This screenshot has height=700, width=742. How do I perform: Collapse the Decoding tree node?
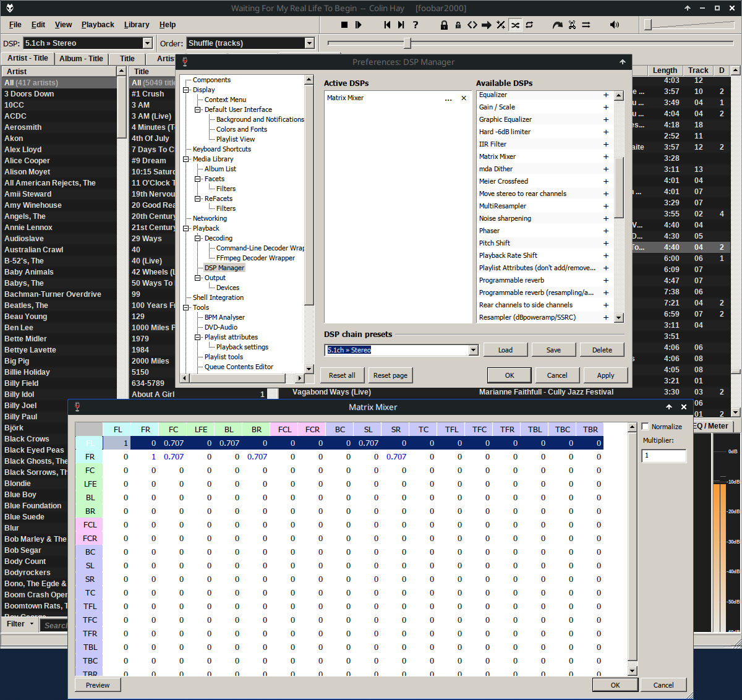[198, 238]
